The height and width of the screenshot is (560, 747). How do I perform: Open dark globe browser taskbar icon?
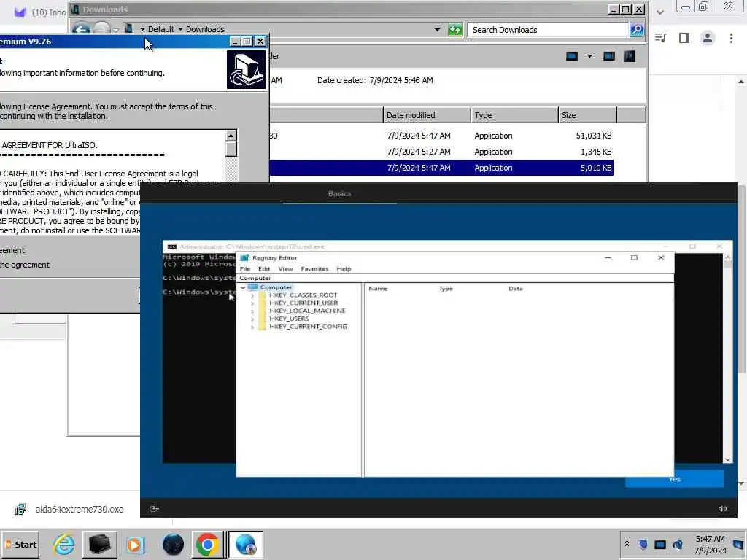point(173,544)
